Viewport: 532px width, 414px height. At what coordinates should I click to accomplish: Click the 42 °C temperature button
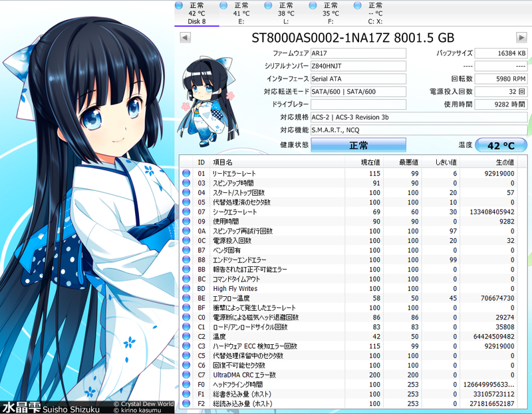(x=501, y=145)
